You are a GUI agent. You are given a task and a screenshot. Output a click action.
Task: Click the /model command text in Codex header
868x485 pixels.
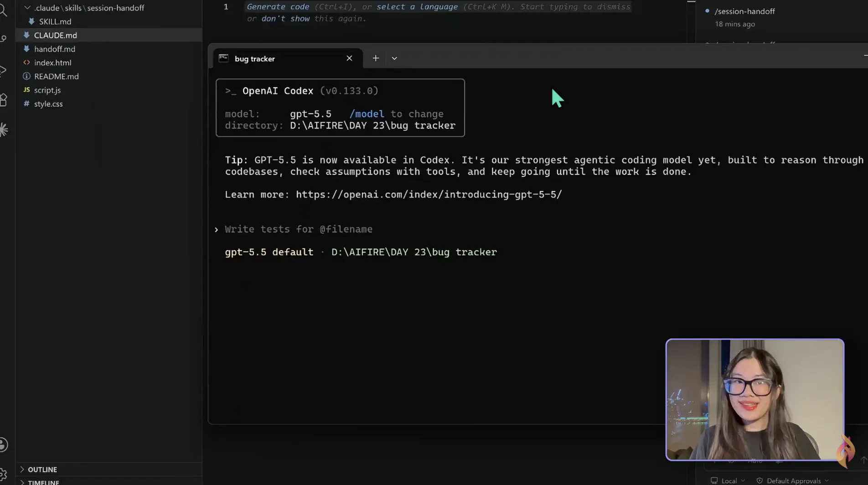point(367,114)
